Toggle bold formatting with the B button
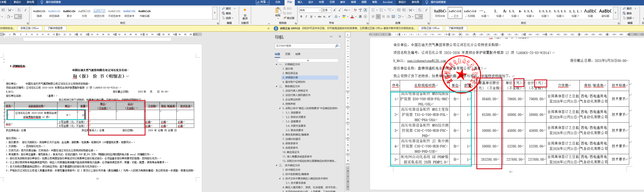This screenshot has height=192, width=644. click(301, 17)
